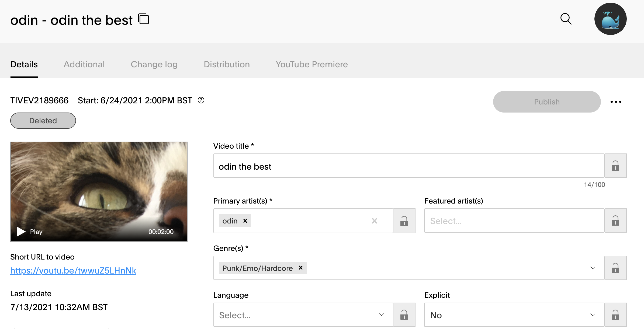Click the Last update timestamp 7/13/2021
This screenshot has width=644, height=329.
59,307
